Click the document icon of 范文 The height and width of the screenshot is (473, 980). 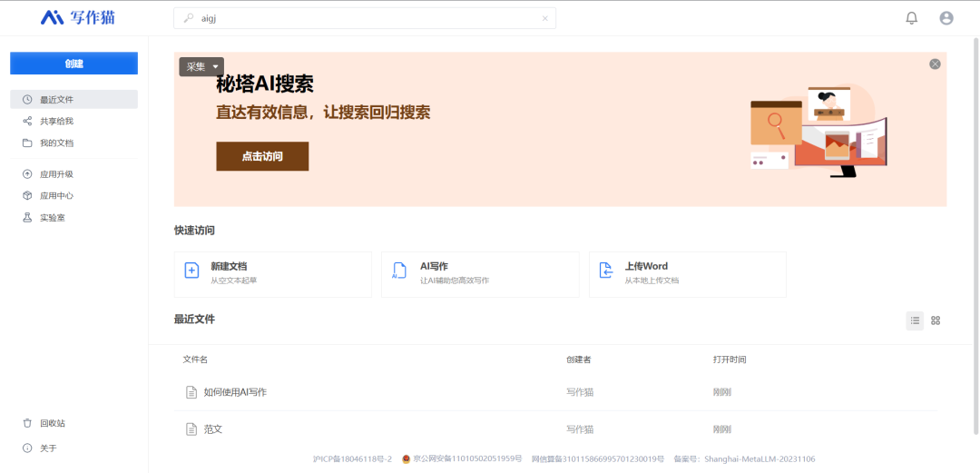point(191,429)
